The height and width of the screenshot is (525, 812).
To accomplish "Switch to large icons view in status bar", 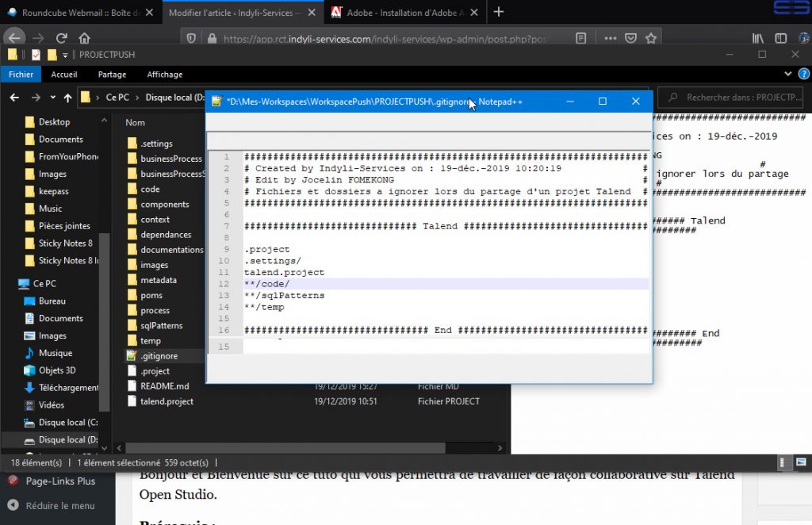I will pos(801,462).
